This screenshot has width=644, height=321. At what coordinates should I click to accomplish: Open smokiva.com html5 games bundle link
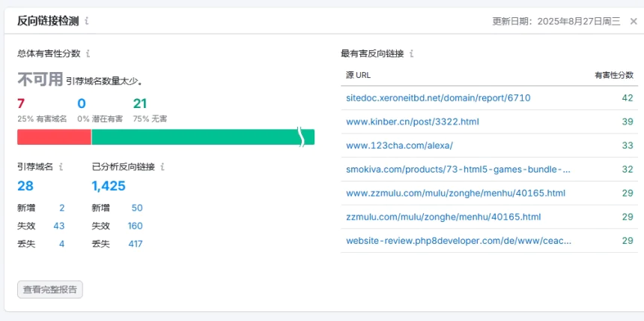tap(458, 169)
